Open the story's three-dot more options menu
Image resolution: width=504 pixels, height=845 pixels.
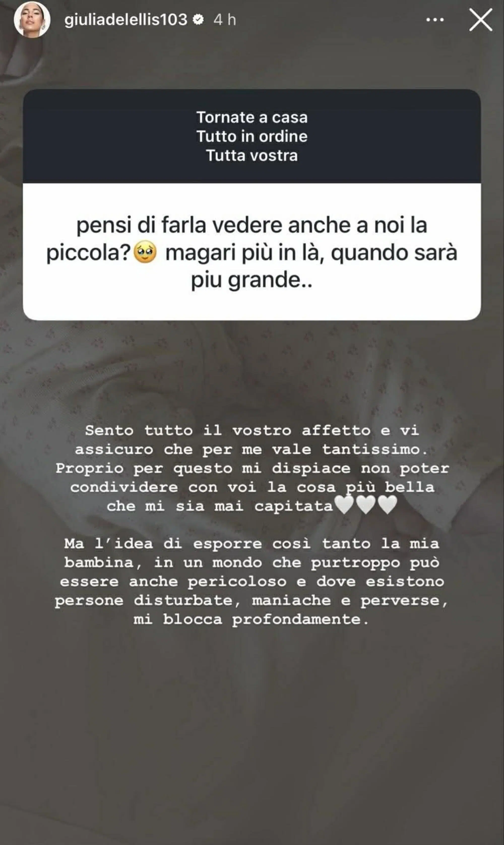tap(435, 20)
